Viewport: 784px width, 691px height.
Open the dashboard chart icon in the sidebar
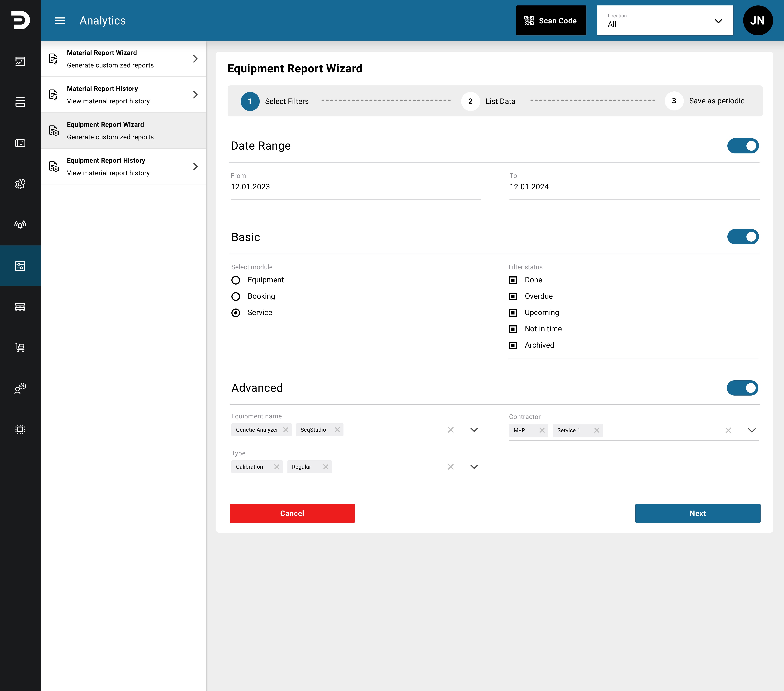pyautogui.click(x=20, y=61)
